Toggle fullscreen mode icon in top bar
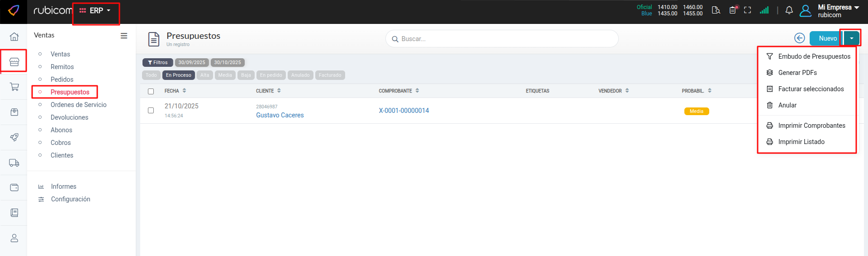Image resolution: width=868 pixels, height=256 pixels. [747, 10]
